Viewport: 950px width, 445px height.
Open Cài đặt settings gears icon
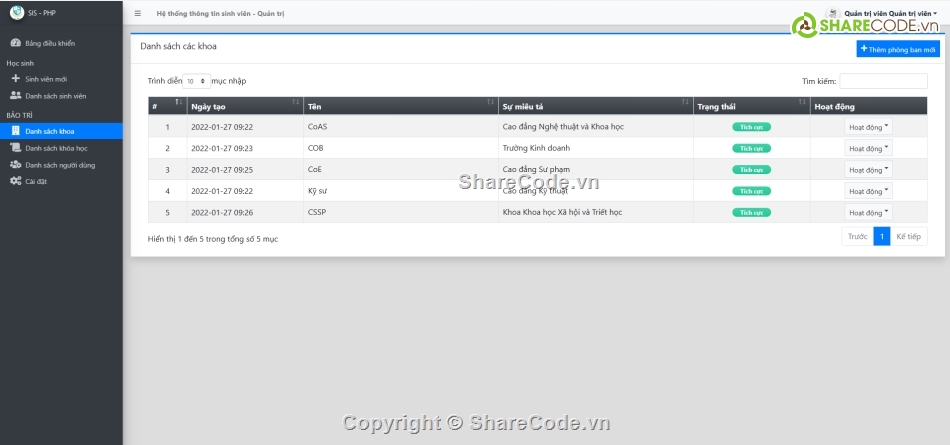[15, 181]
